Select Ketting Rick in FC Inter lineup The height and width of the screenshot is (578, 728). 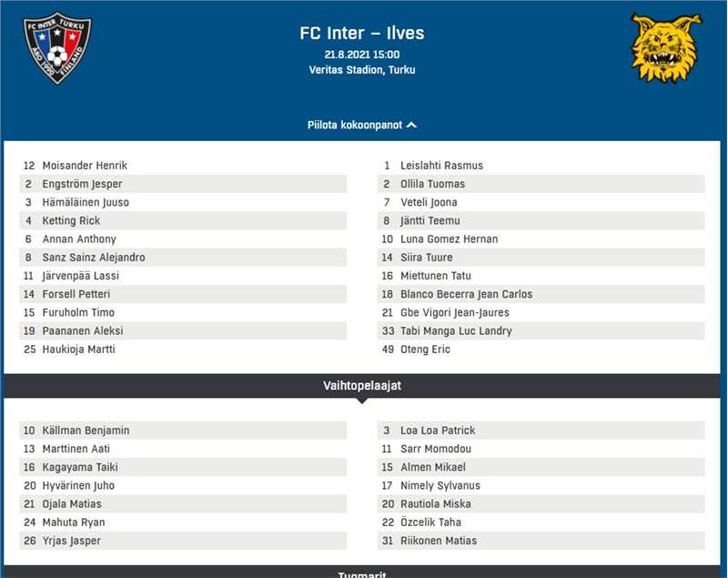[x=71, y=220]
